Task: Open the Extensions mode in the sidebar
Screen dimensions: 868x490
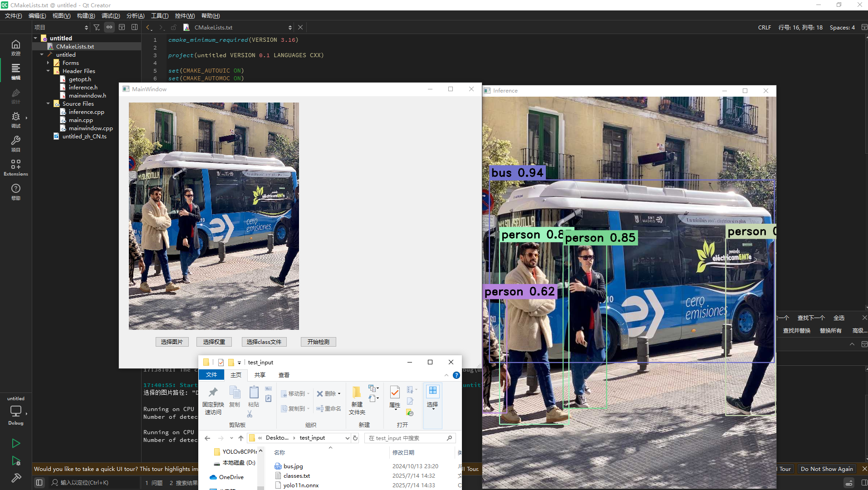Action: pos(16,167)
